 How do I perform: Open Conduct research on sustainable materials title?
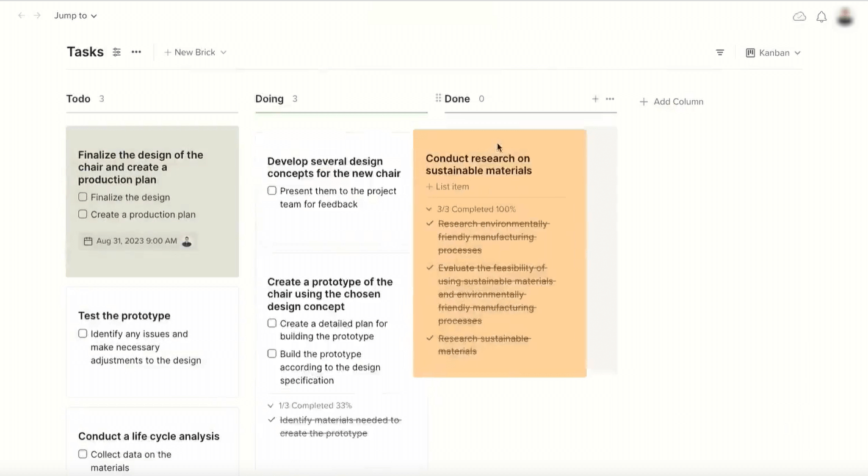pos(479,164)
